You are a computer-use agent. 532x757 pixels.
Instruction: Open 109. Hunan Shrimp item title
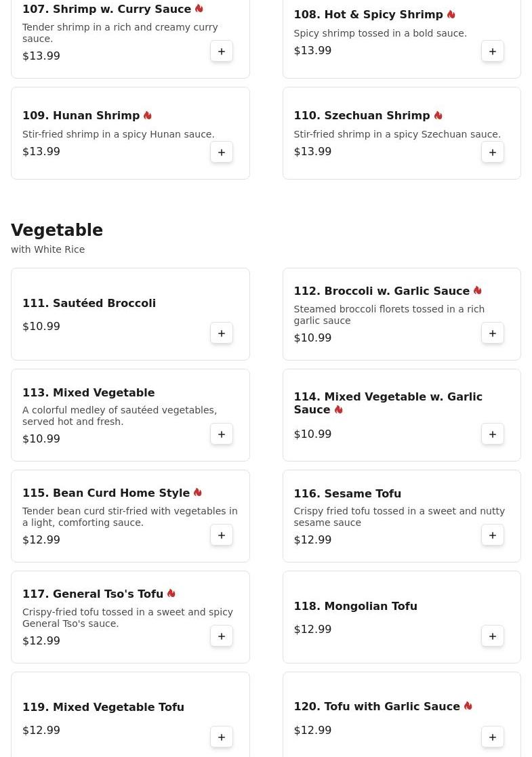click(x=81, y=115)
